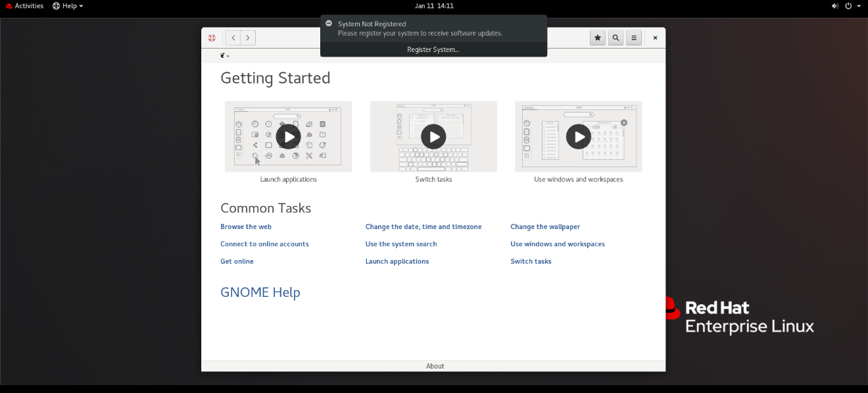Go forward with the right arrow button
868x393 pixels.
(x=248, y=38)
